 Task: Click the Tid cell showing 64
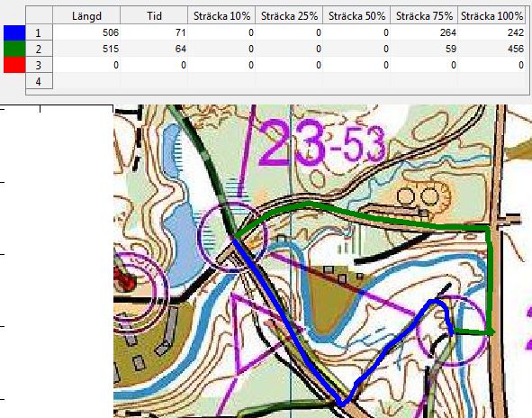(x=154, y=49)
